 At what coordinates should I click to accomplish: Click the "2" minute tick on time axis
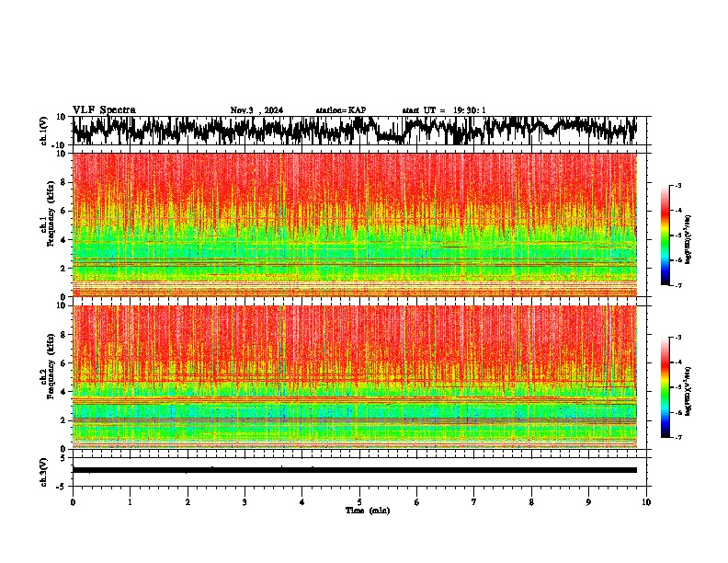click(x=188, y=501)
